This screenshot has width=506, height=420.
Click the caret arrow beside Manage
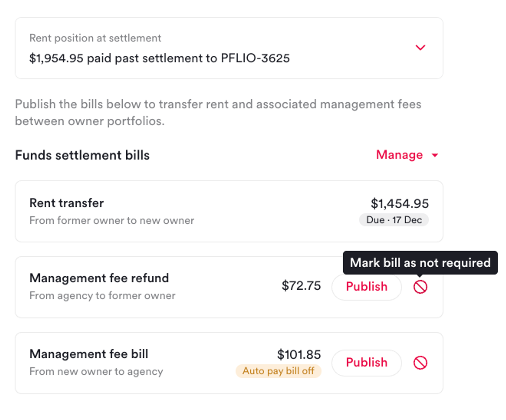coord(435,155)
